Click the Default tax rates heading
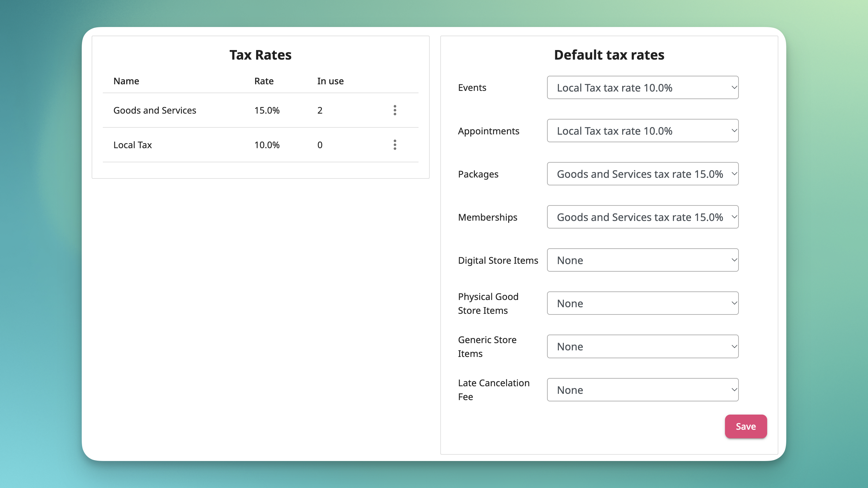Image resolution: width=868 pixels, height=488 pixels. pos(609,55)
